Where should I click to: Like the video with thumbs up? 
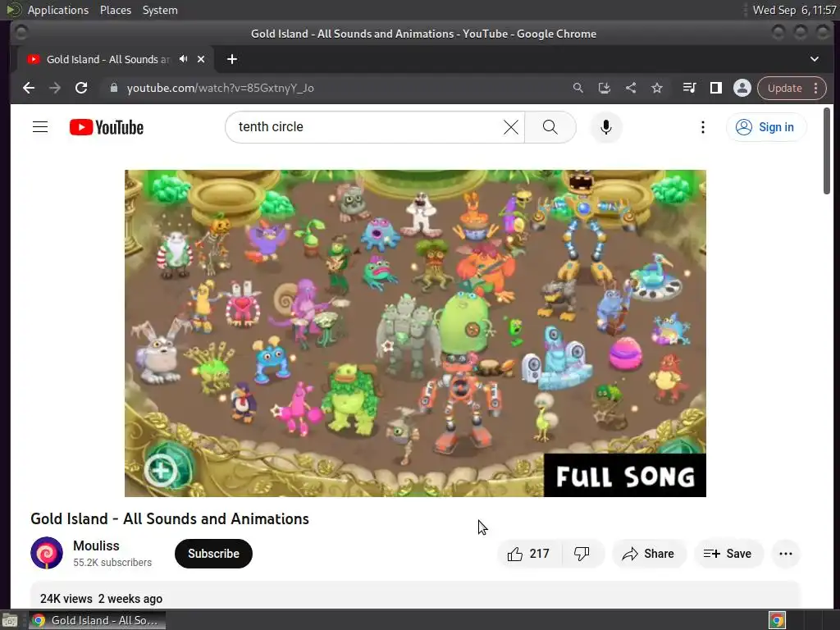(529, 554)
